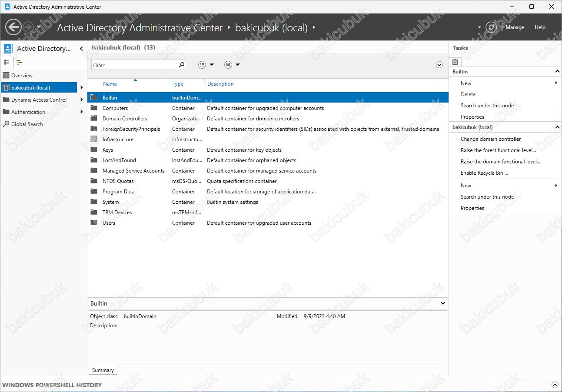The height and width of the screenshot is (392, 562).
Task: Open the Manage menu
Action: (x=515, y=27)
